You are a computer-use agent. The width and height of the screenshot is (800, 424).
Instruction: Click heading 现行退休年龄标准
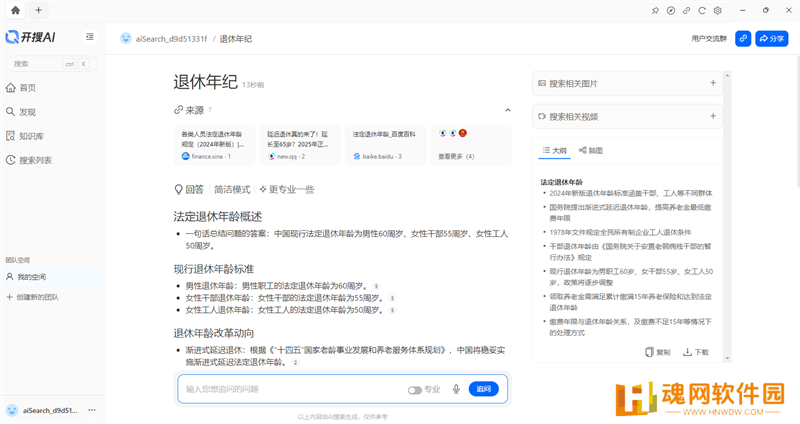tap(214, 269)
